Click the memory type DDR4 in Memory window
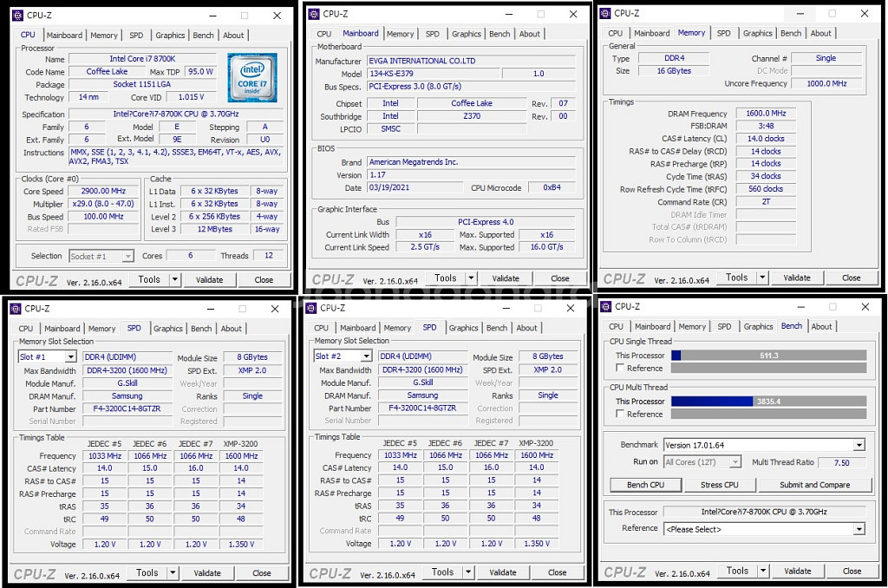This screenshot has height=588, width=888. tap(674, 58)
